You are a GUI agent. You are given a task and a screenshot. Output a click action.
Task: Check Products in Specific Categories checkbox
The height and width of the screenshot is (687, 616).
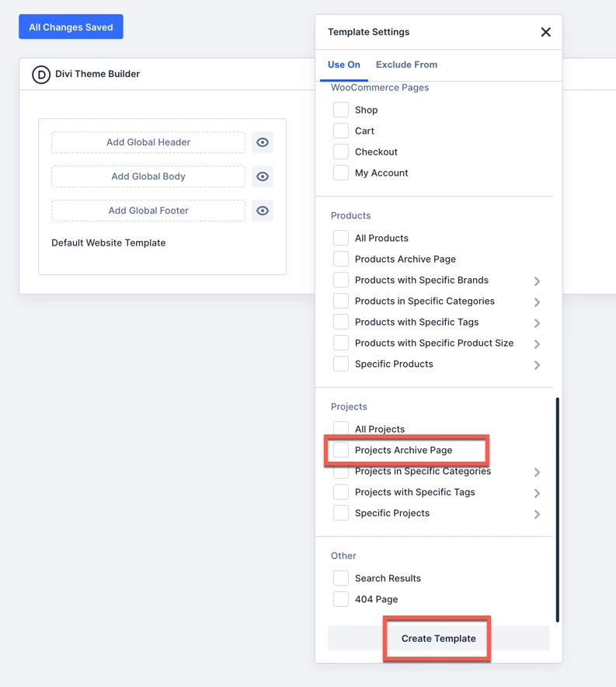340,301
